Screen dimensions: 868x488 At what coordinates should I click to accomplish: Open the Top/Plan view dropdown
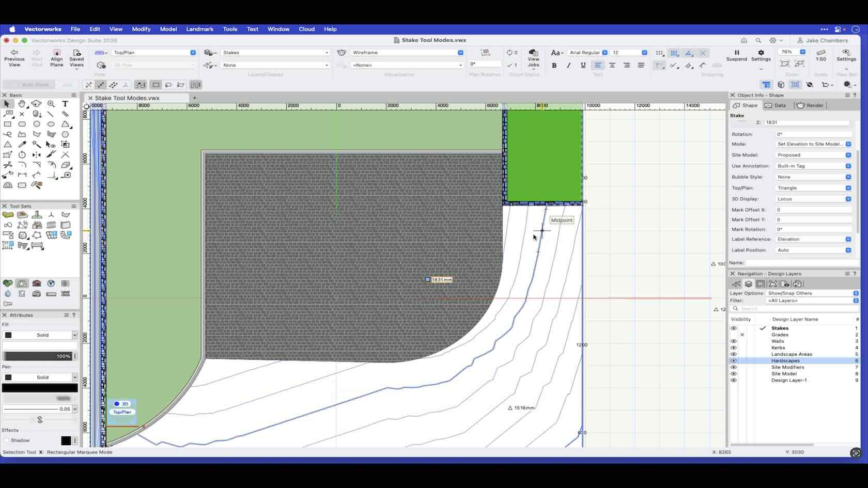154,53
